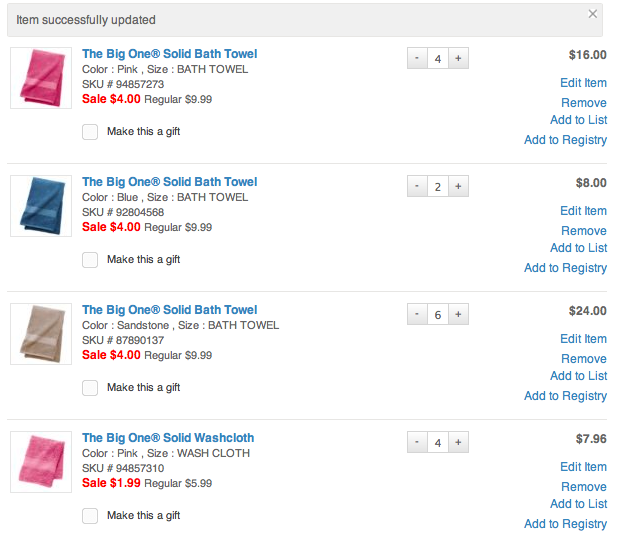This screenshot has height=547, width=627.
Task: Remove the blue bath towel from cart
Action: coord(584,231)
